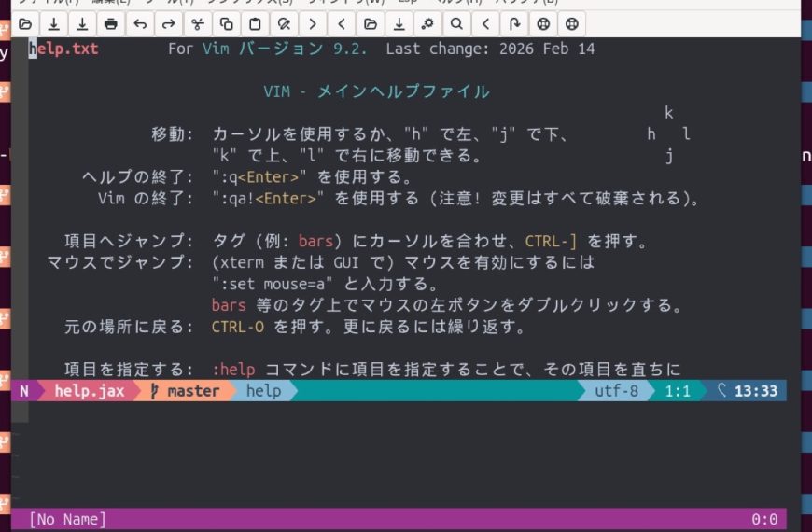Paste from clipboard using the clipboard icon
The image size is (812, 532).
pos(255,24)
